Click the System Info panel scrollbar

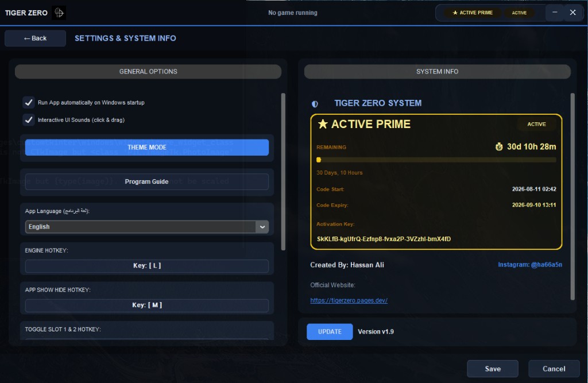coord(572,196)
